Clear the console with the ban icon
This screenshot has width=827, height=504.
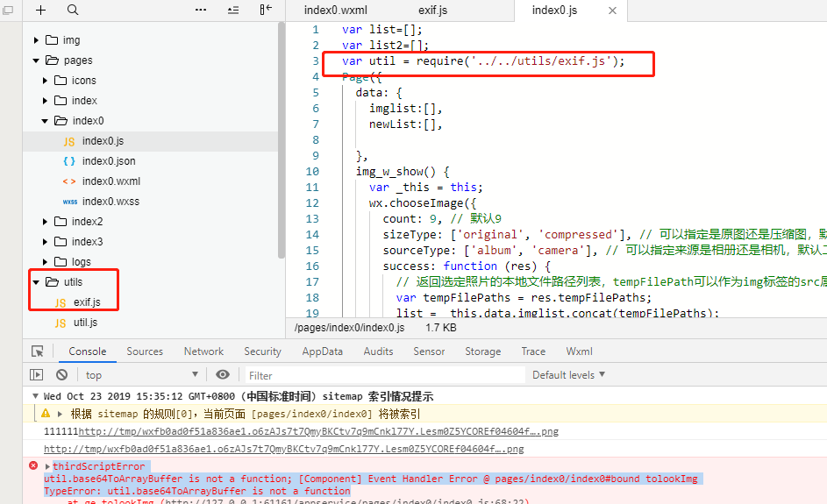61,375
